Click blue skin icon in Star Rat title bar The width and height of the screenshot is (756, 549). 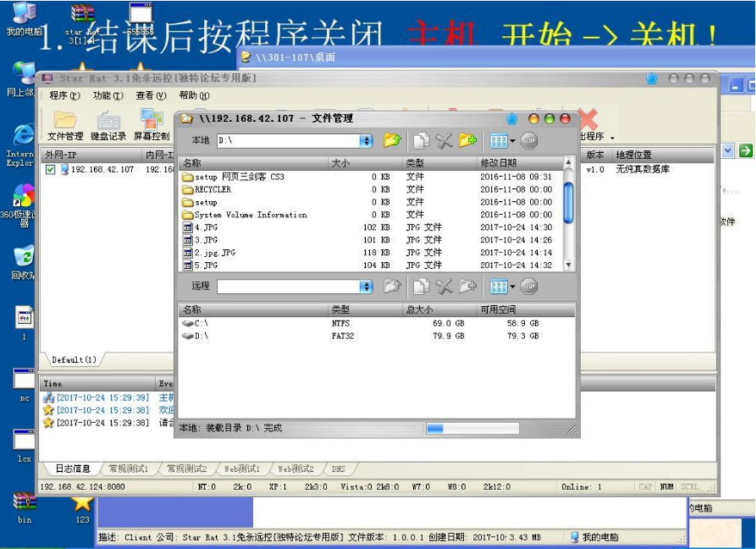(x=652, y=79)
